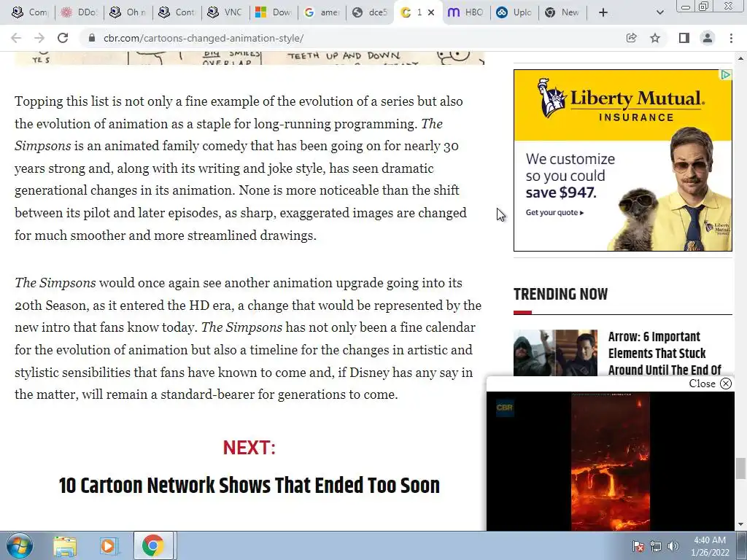
Task: Open the AdChoices icon on Liberty Mutual ad
Action: pyautogui.click(x=725, y=75)
